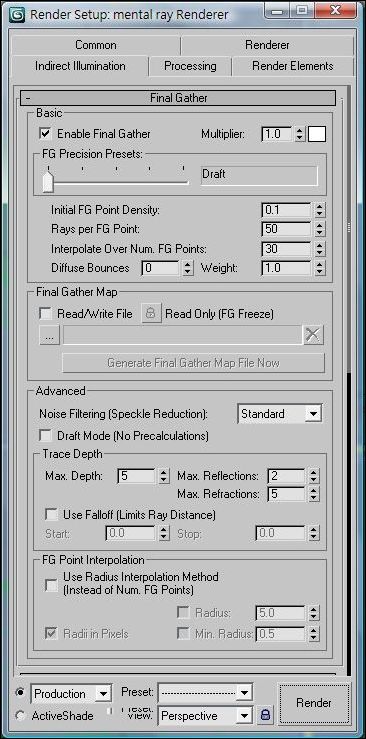Click the Falloff Start spinner arrows

[x=163, y=534]
